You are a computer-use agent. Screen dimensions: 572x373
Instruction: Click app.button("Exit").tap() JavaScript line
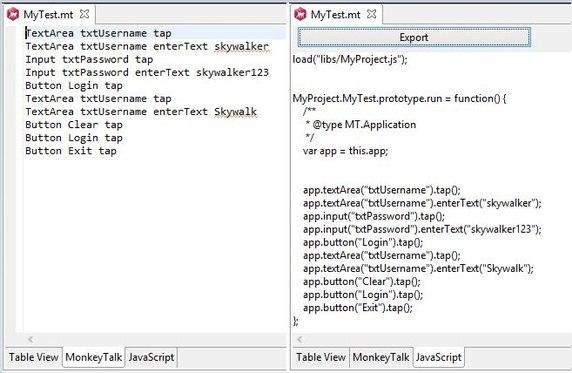coord(358,308)
